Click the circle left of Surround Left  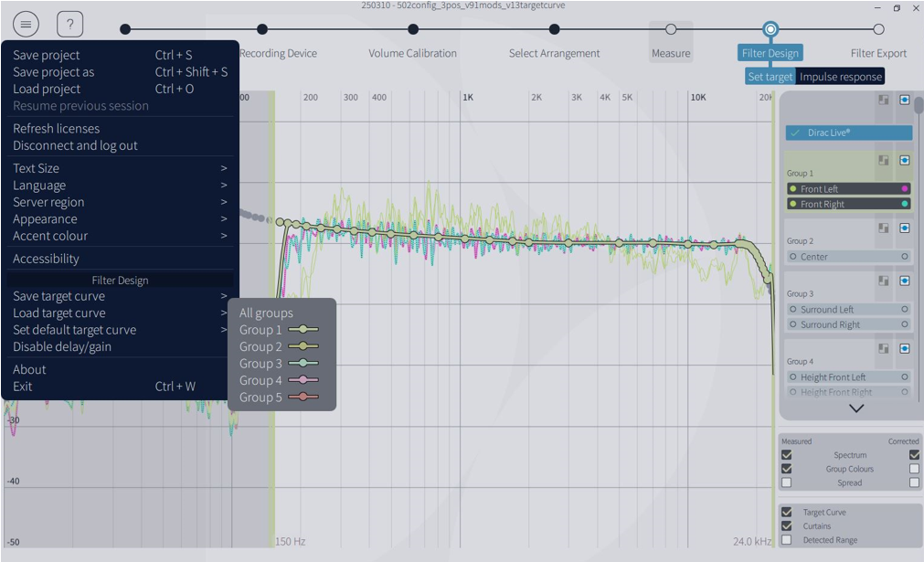click(793, 309)
